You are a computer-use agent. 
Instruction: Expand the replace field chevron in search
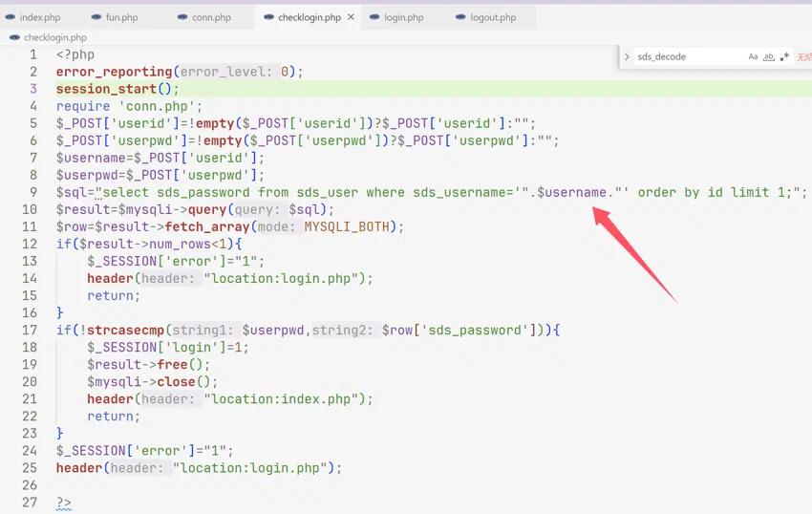click(x=627, y=57)
